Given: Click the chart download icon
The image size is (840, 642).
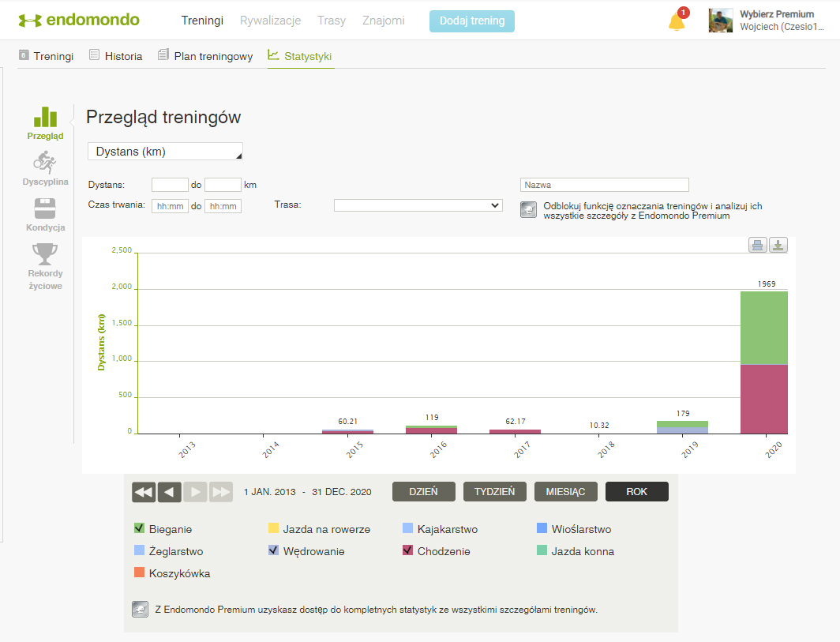Looking at the screenshot, I should tap(778, 245).
